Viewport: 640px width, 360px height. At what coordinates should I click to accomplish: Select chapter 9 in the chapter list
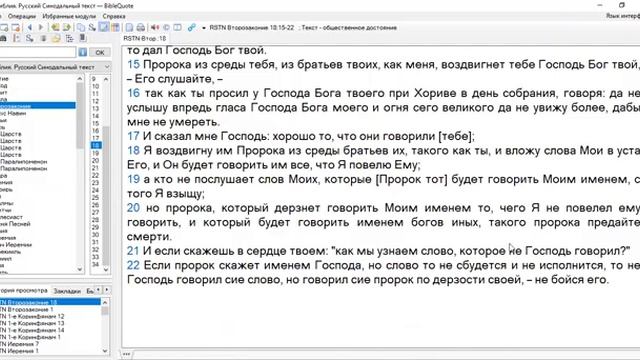tap(94, 79)
